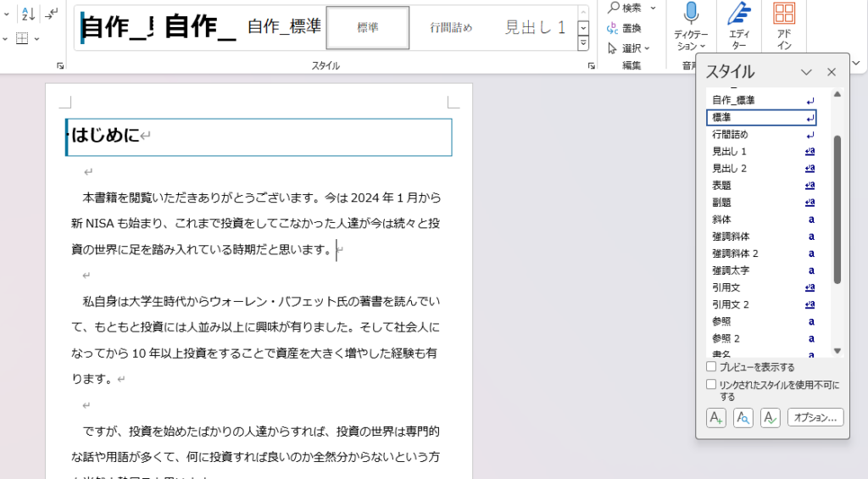Viewport: 868px width, 479px height.
Task: Open the Add-ins (アドイン) icon
Action: [x=784, y=14]
